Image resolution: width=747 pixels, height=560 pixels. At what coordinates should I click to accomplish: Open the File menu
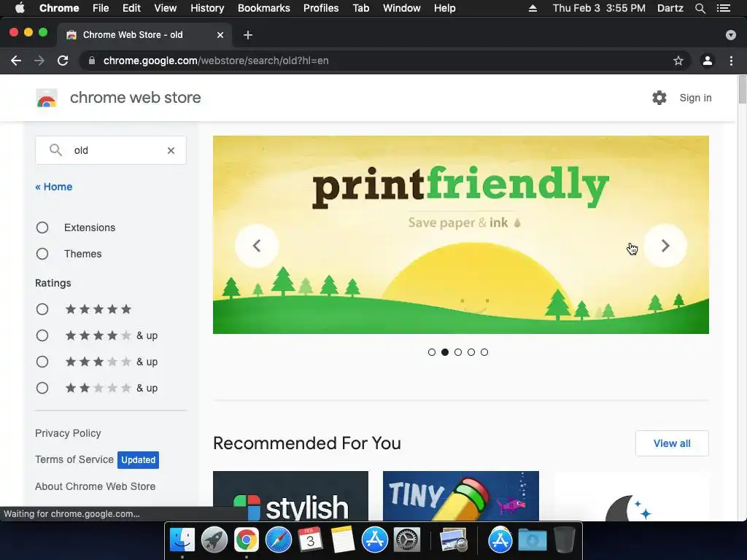pos(101,8)
